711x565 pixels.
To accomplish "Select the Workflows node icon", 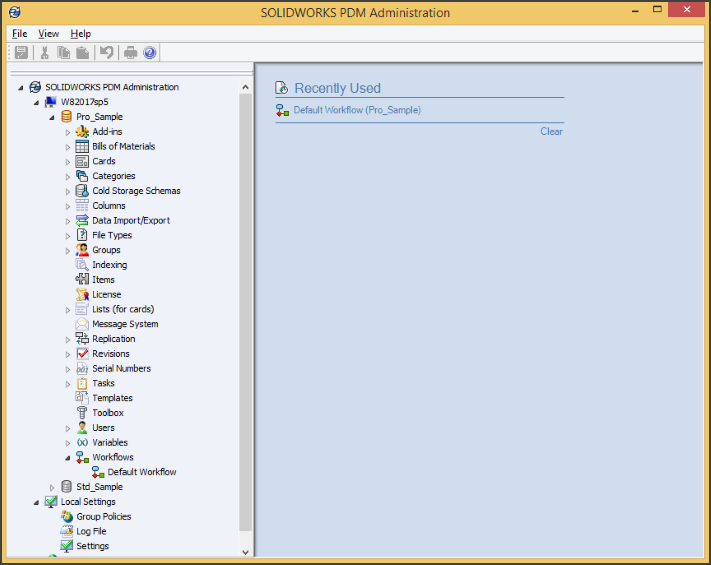I will pyautogui.click(x=82, y=458).
